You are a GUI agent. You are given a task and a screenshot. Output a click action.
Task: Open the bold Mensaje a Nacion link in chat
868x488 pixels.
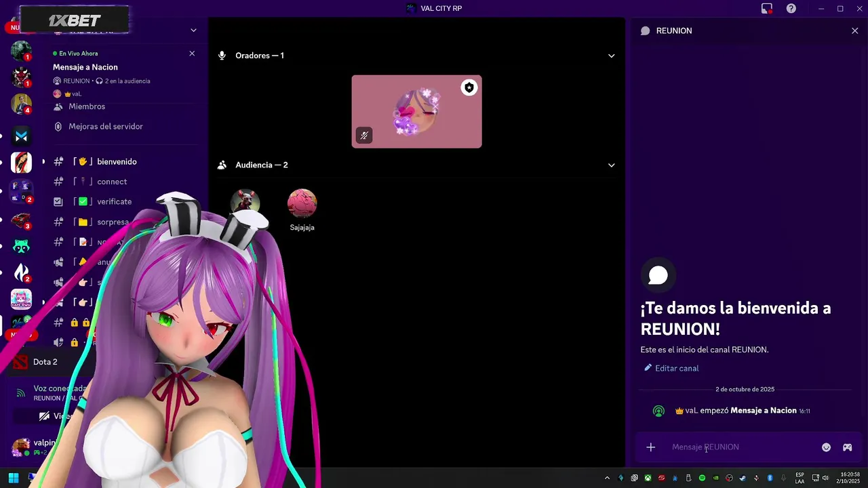[x=764, y=411]
